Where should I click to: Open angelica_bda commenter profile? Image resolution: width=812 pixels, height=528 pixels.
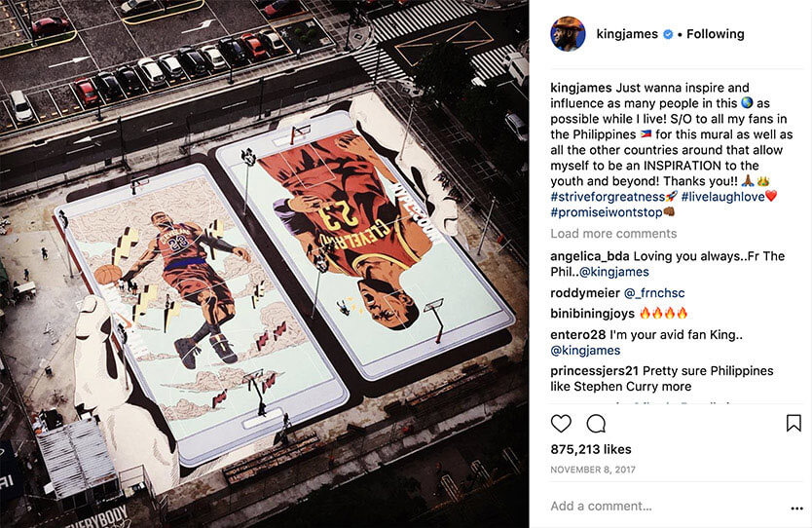tap(590, 256)
